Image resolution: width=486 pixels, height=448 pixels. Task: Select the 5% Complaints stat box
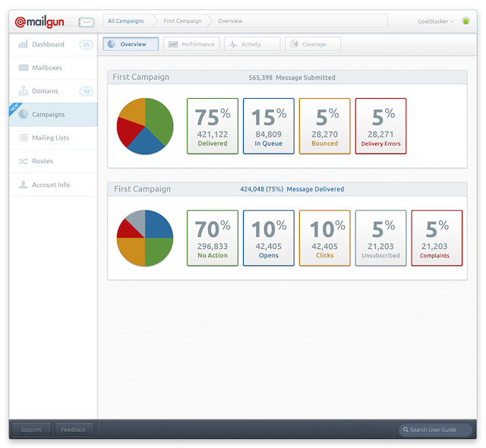click(x=437, y=238)
